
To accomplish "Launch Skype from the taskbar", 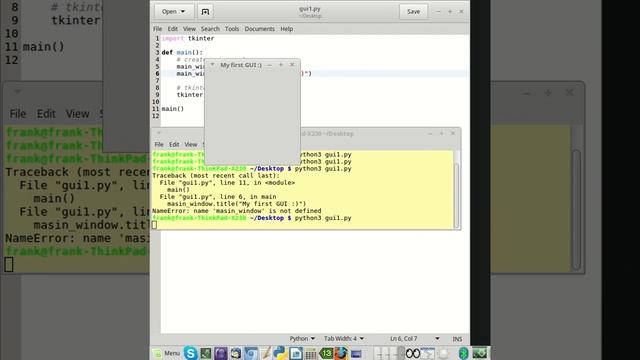I will 190,353.
